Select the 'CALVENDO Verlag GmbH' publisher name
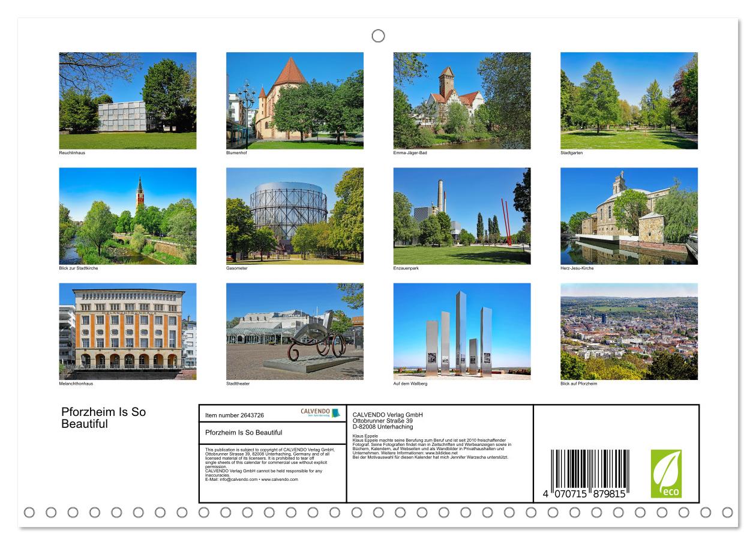 (388, 415)
